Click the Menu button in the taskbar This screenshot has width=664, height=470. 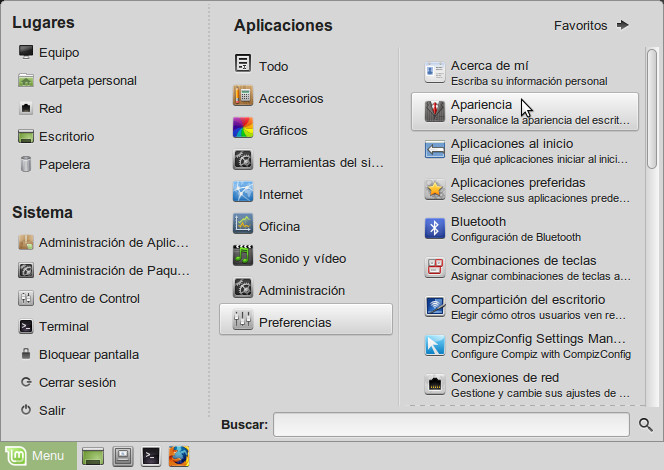pos(38,456)
